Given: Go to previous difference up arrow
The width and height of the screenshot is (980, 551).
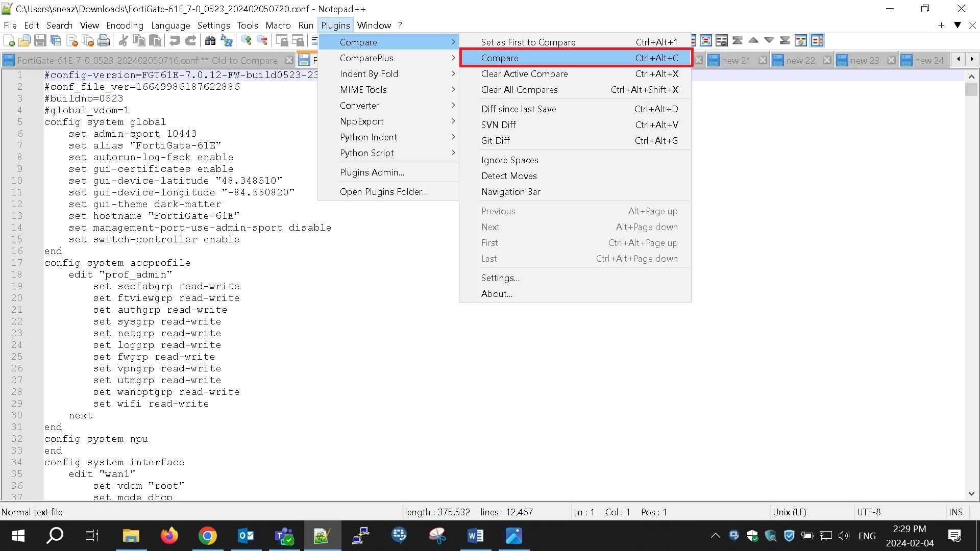Looking at the screenshot, I should pyautogui.click(x=753, y=41).
